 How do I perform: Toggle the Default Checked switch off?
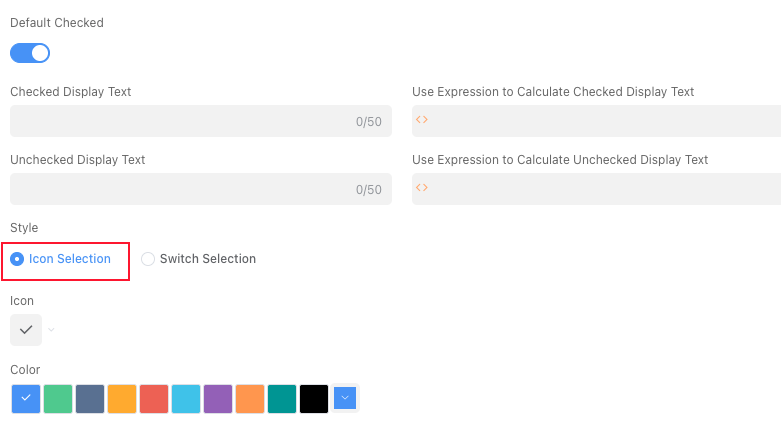(x=30, y=53)
